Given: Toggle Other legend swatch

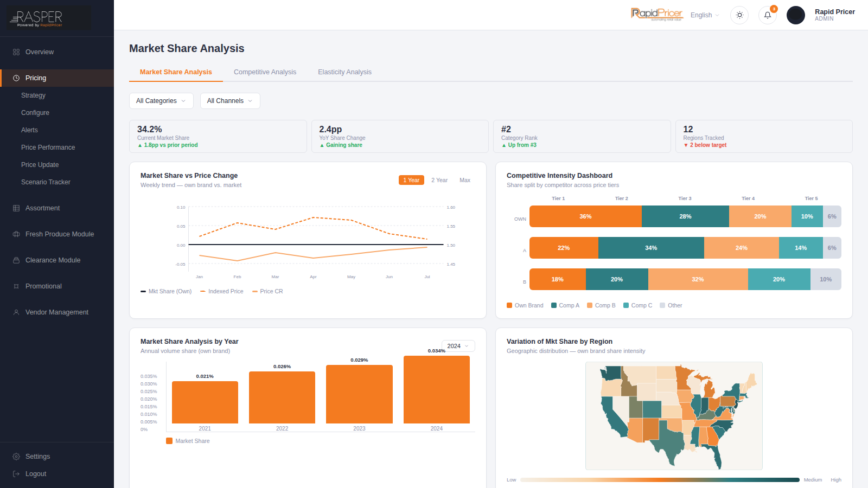Looking at the screenshot, I should tap(662, 305).
